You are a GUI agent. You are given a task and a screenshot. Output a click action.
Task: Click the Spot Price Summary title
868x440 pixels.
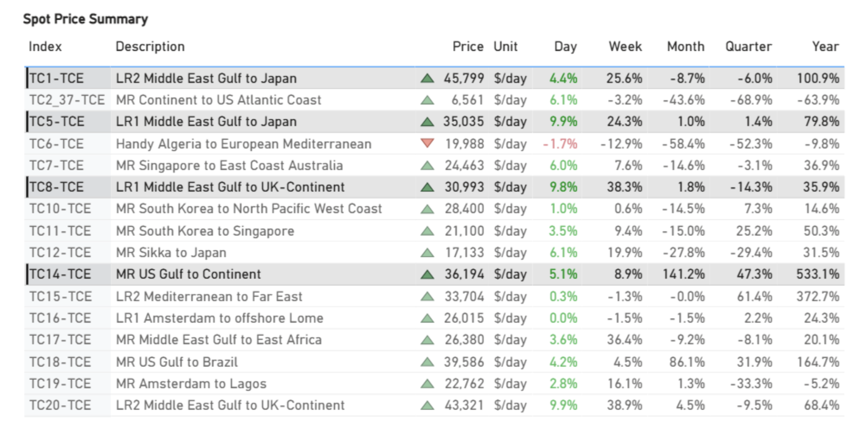pyautogui.click(x=85, y=19)
